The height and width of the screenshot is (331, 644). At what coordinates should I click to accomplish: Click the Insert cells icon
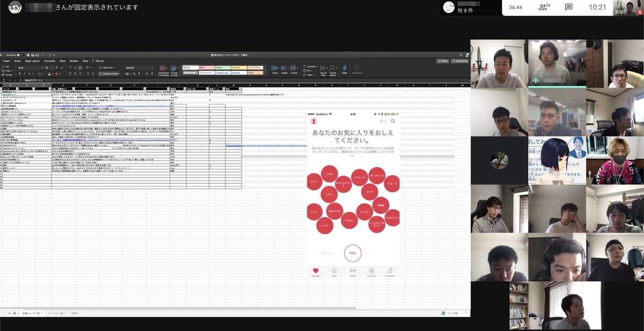[275, 70]
